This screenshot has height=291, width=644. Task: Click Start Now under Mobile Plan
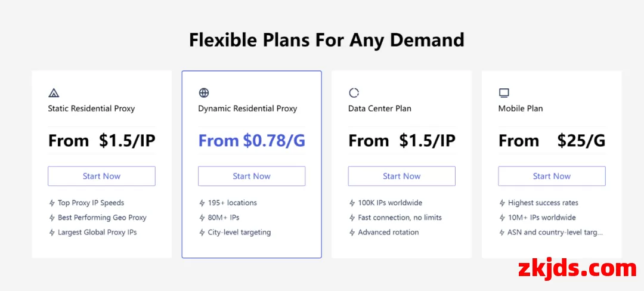point(552,176)
